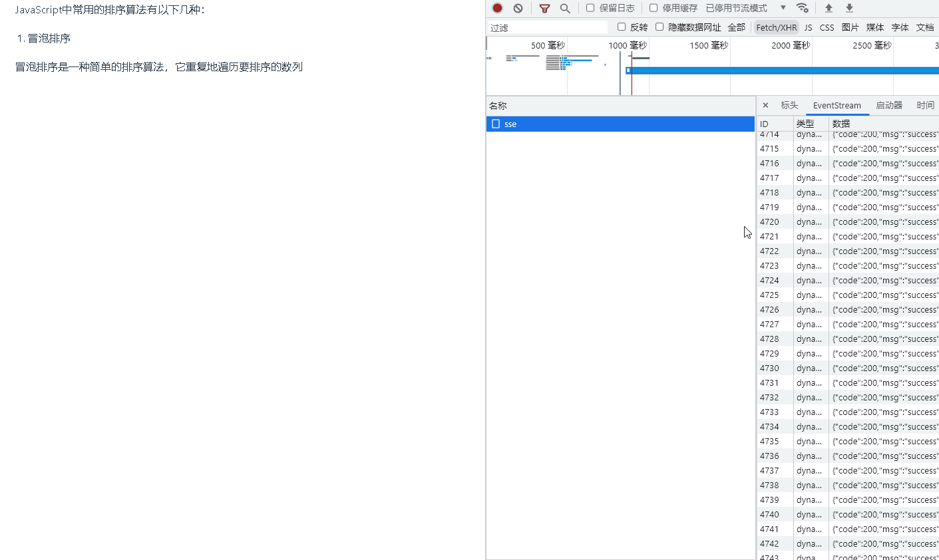939x560 pixels.
Task: Check the 反转 filter option
Action: (622, 27)
